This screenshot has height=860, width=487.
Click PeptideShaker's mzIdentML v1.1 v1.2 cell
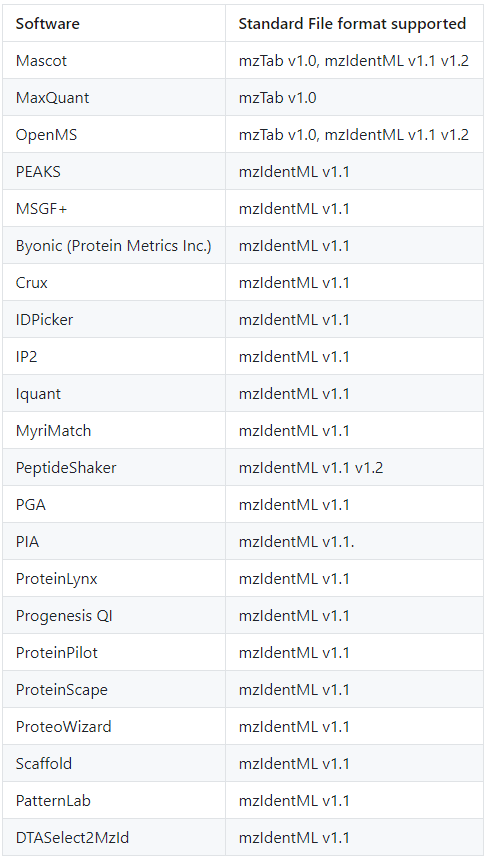[354, 468]
